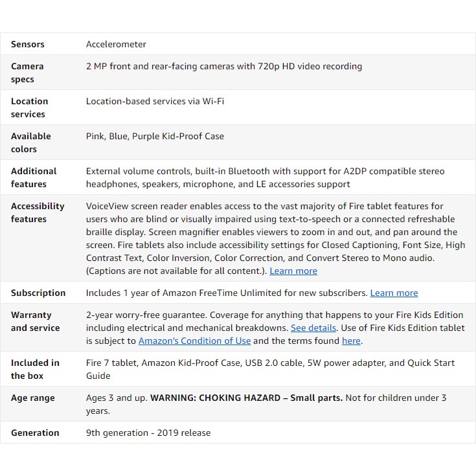Image resolution: width=476 pixels, height=476 pixels.
Task: Click the Included in the box label
Action: [x=35, y=369]
